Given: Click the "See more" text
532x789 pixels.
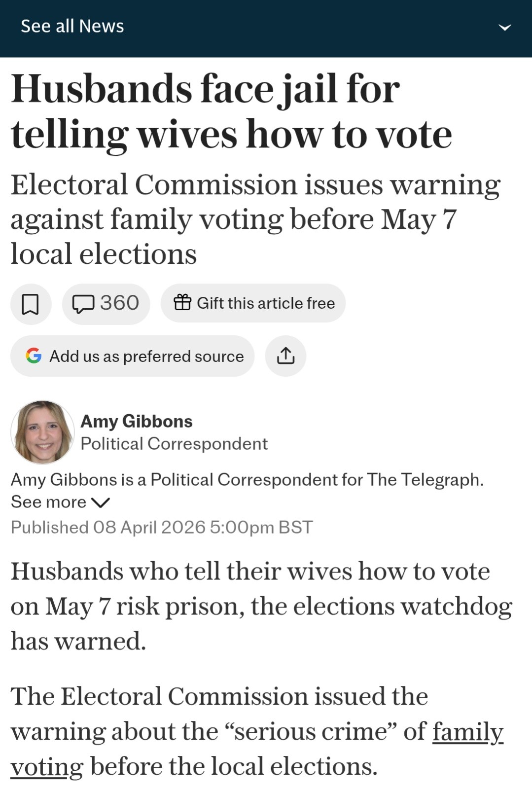Looking at the screenshot, I should click(x=48, y=502).
